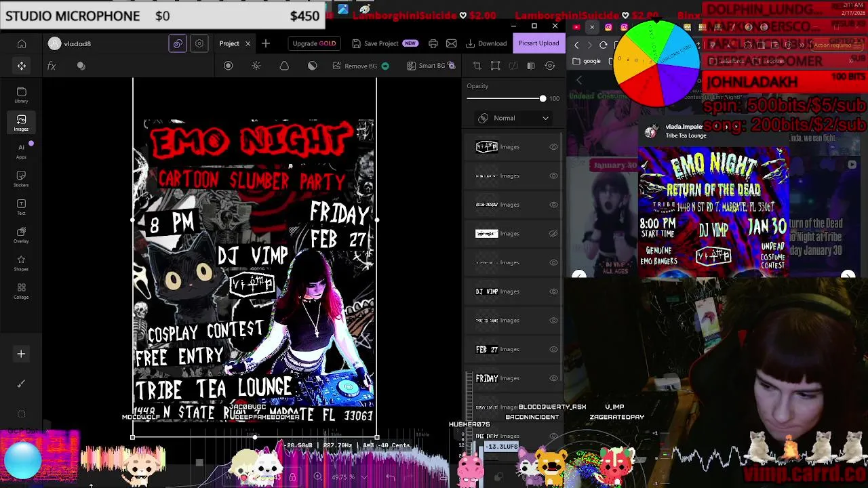Click the settings gear beside username
This screenshot has width=868, height=488.
click(x=199, y=43)
